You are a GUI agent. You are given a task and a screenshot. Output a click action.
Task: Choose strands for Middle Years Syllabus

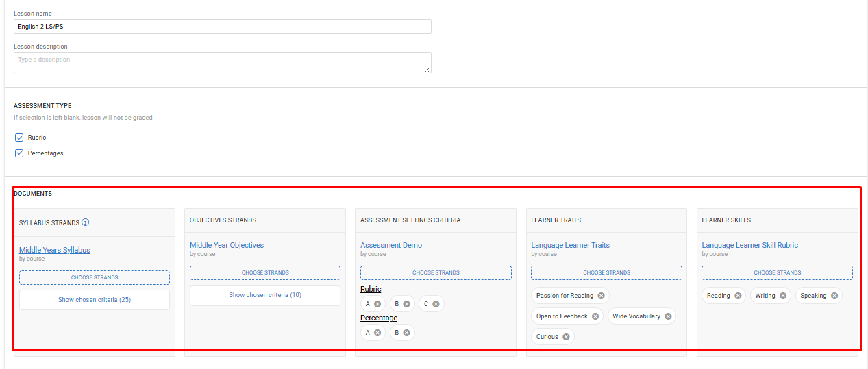[x=95, y=277]
